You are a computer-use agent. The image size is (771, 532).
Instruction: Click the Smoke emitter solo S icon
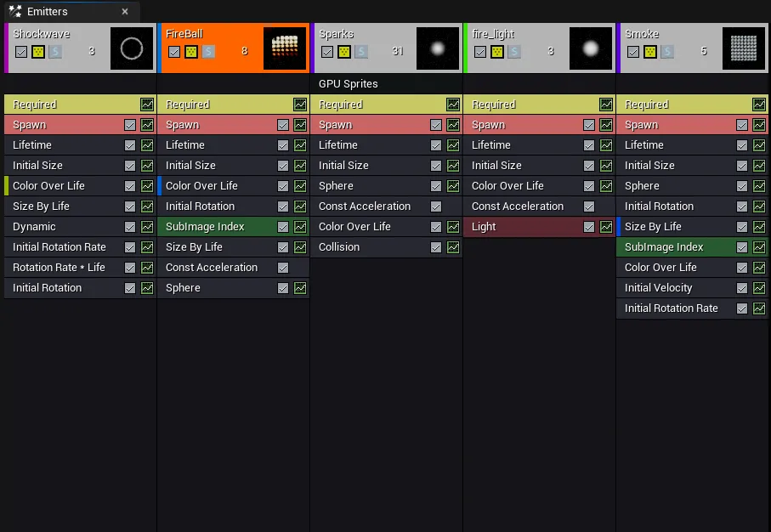coord(667,51)
